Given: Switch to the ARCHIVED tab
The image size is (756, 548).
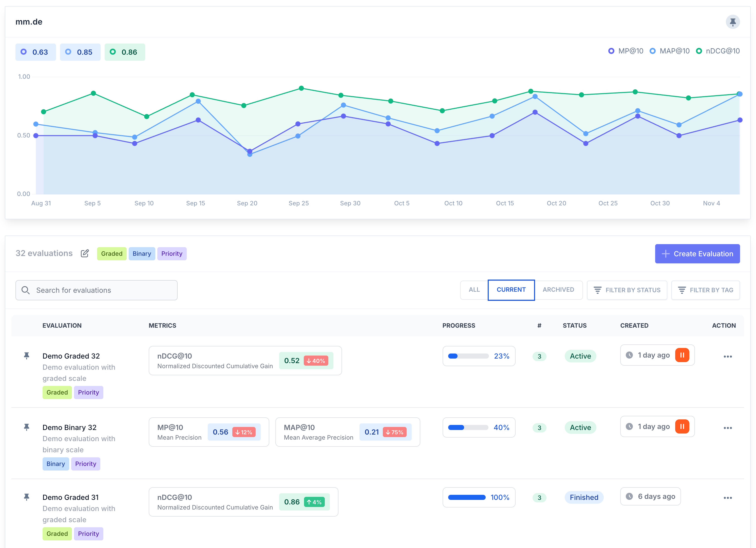Looking at the screenshot, I should [x=558, y=290].
